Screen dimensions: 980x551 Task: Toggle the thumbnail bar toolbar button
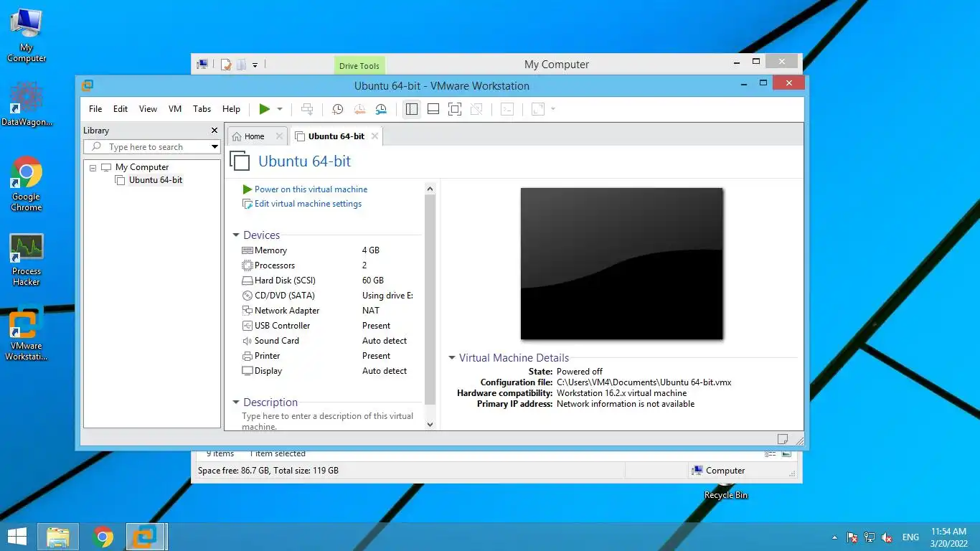[433, 109]
